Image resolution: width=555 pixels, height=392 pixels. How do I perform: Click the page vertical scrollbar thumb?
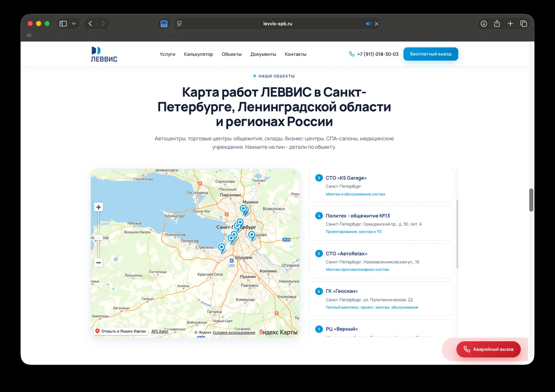[531, 200]
